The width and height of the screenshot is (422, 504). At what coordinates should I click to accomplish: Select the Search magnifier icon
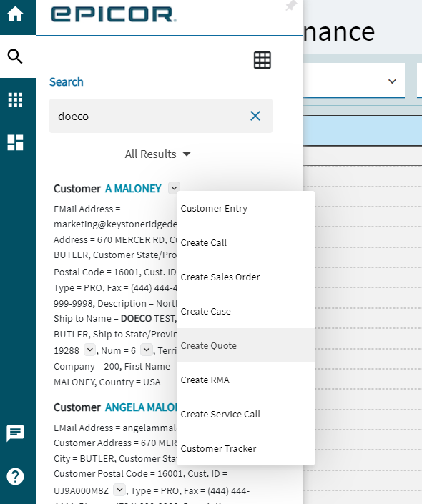(15, 56)
